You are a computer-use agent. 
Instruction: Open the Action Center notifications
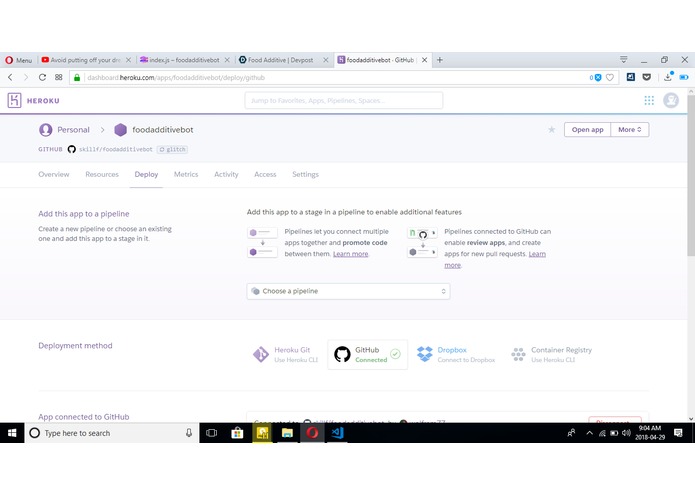pyautogui.click(x=678, y=433)
